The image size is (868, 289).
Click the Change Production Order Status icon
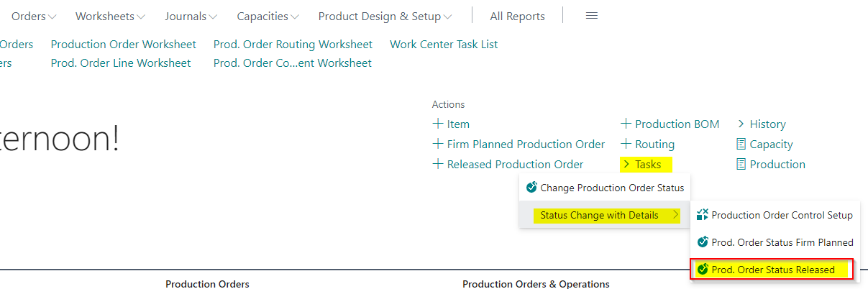point(531,188)
